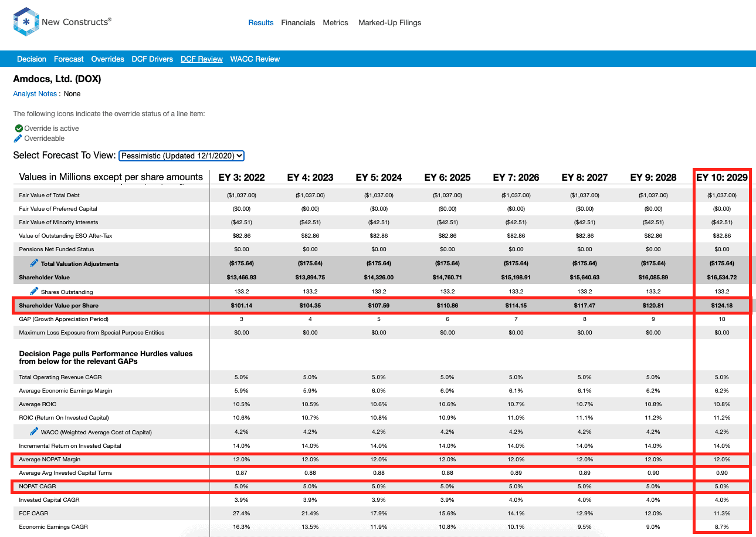This screenshot has height=537, width=756.
Task: Click the EY 4: 2023 column header
Action: point(310,177)
